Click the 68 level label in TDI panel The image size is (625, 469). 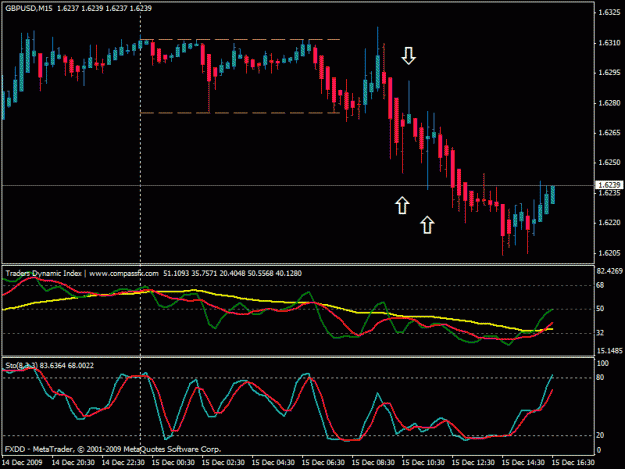[x=600, y=285]
